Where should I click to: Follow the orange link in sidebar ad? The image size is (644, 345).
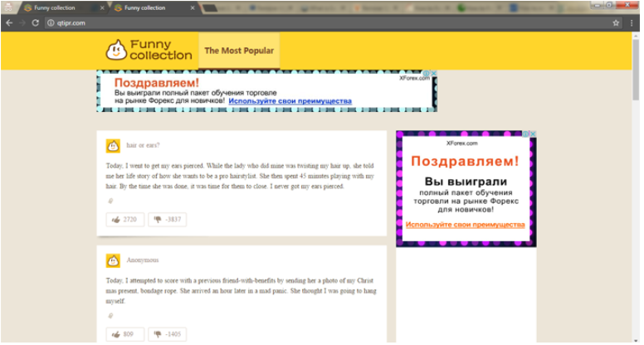465,225
